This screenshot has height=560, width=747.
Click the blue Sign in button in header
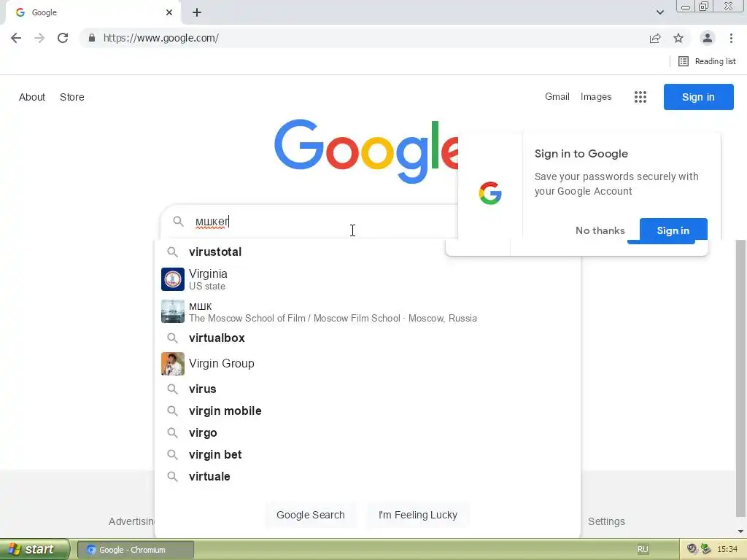pos(698,97)
